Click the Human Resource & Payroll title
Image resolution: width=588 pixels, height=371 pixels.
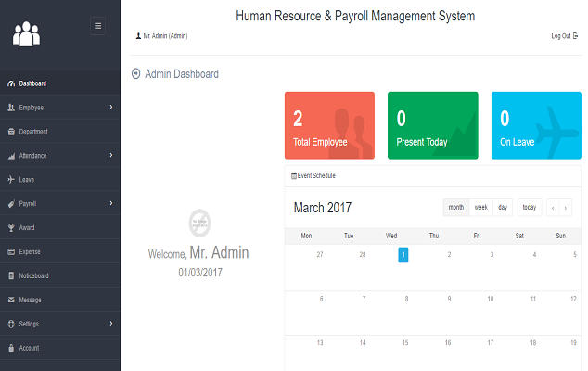coord(355,16)
